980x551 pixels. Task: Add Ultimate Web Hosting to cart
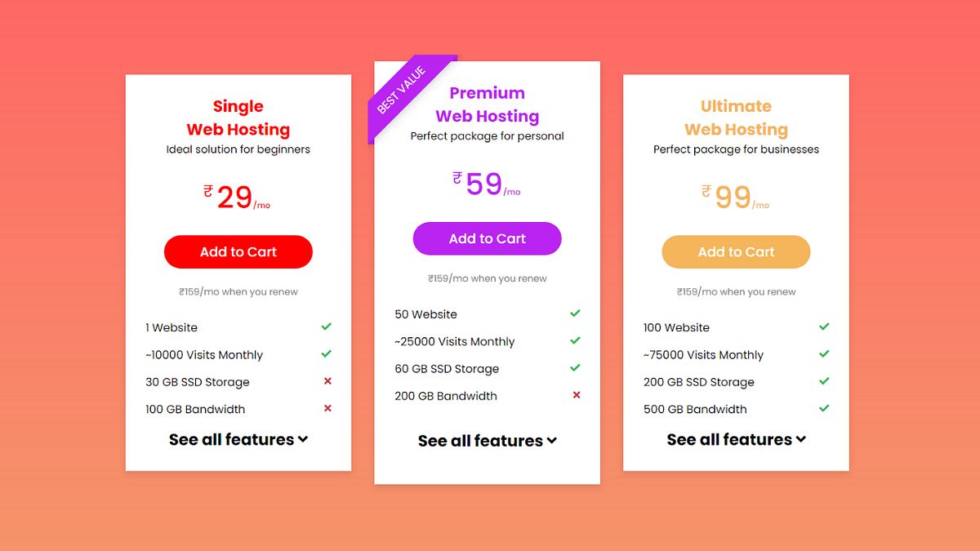coord(736,251)
